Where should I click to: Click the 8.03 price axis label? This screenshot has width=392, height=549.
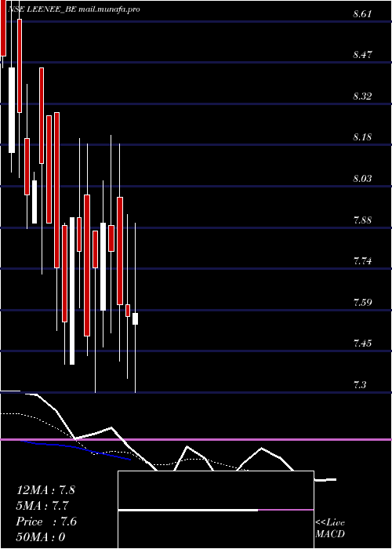click(362, 179)
